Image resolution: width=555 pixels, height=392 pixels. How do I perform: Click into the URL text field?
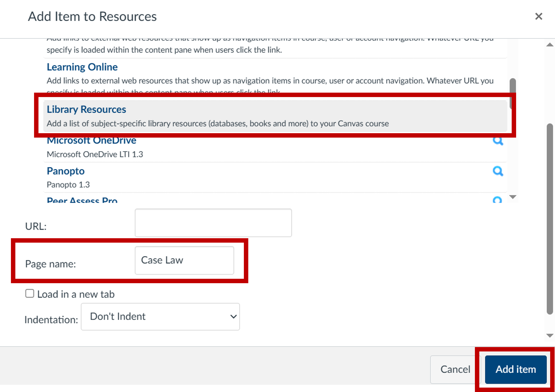tap(213, 223)
